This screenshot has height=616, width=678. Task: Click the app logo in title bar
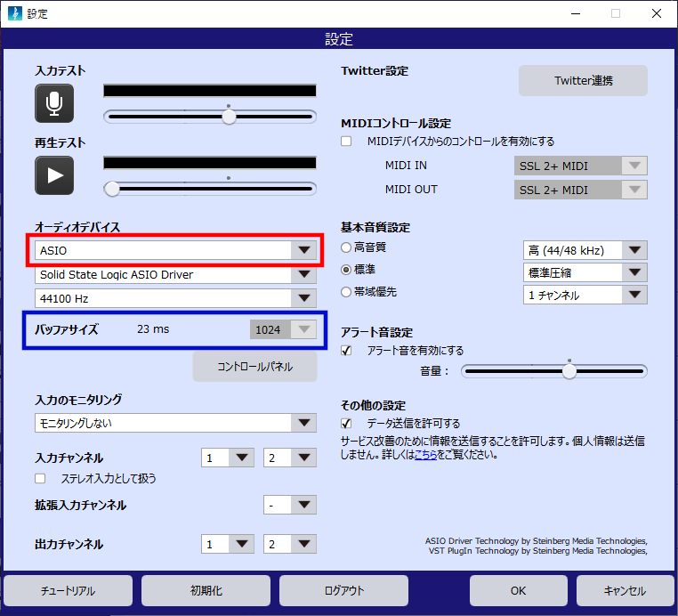coord(15,13)
